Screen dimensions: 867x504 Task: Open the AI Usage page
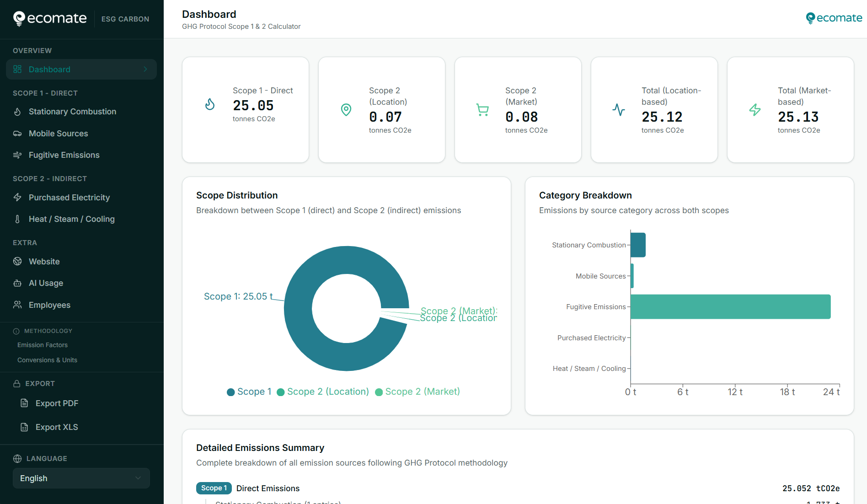[x=46, y=283]
